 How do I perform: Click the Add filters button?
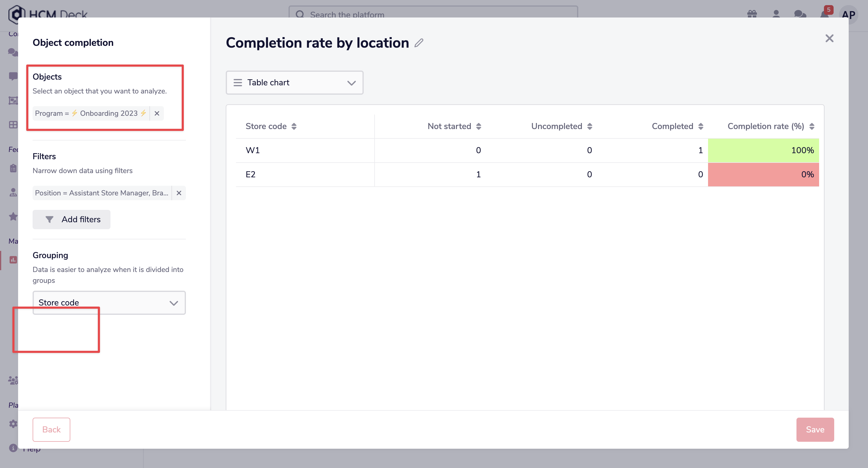pyautogui.click(x=72, y=220)
